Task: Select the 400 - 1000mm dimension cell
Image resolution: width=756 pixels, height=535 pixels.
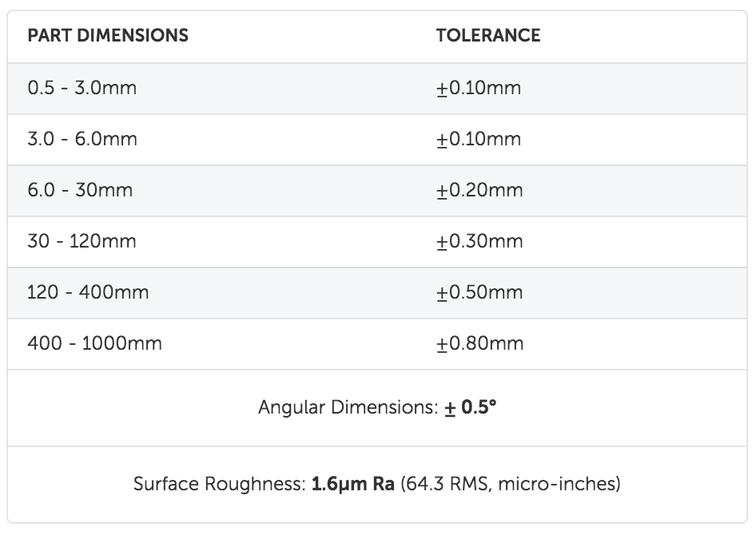Action: point(94,343)
